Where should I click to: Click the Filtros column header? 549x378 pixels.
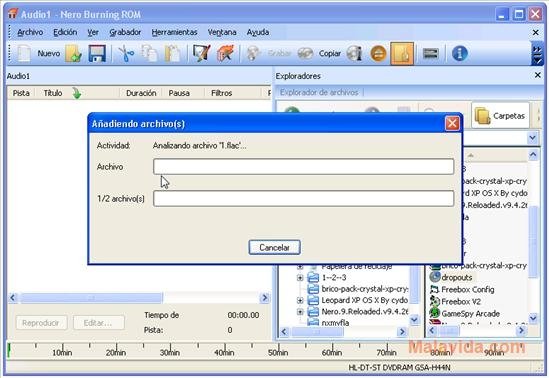pyautogui.click(x=222, y=93)
